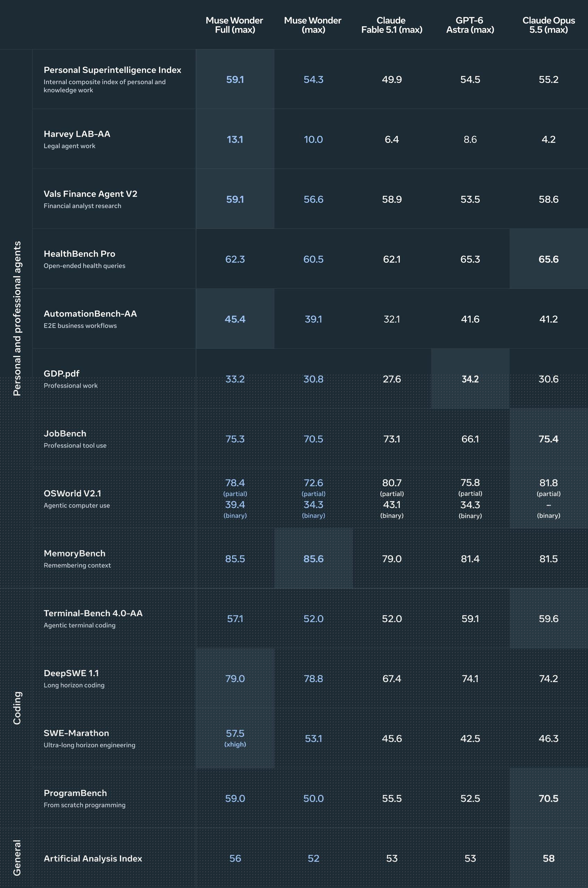Select the Claude Opus 5.5 (max) column header
This screenshot has height=888, width=588.
[x=548, y=25]
